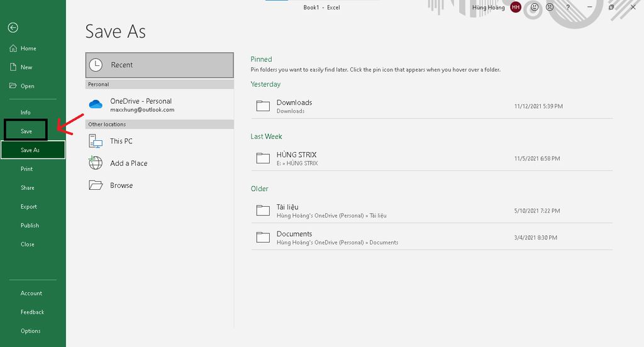Click the OneDrive cloud icon

coord(96,104)
